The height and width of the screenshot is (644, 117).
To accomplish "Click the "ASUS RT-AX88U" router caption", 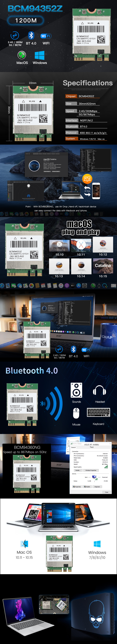I will pyautogui.click(x=91, y=445).
